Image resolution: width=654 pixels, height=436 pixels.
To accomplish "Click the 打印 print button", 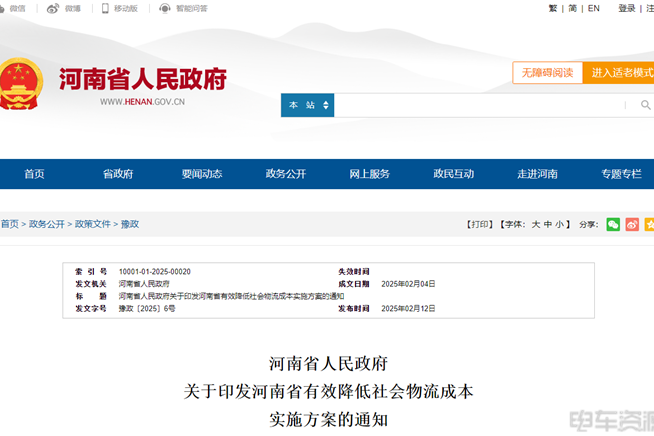I will click(x=480, y=224).
